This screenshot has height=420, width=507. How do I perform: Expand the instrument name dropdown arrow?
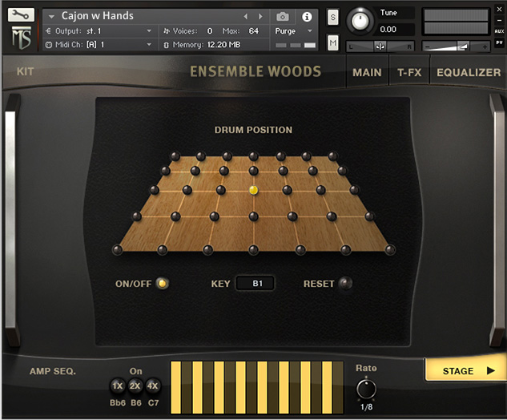click(x=51, y=16)
